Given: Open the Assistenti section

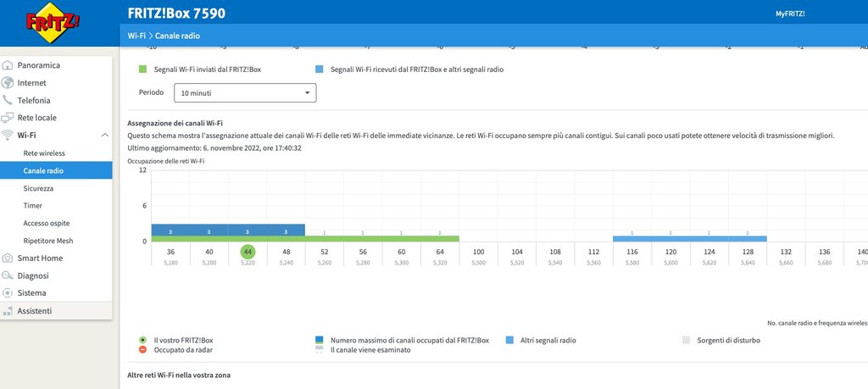Looking at the screenshot, I should pos(35,311).
